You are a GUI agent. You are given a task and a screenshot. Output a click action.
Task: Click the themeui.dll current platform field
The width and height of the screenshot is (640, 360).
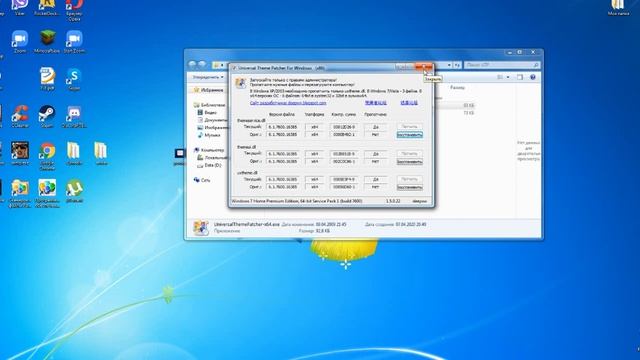[314, 154]
